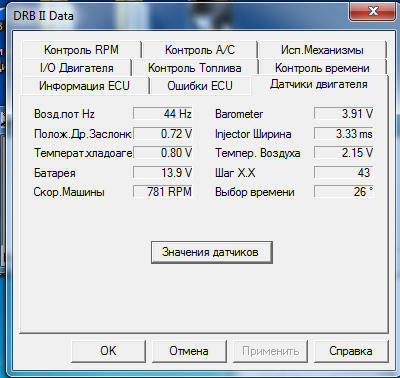
Task: Click the Темпер. Воздуха label
Action: [x=258, y=153]
